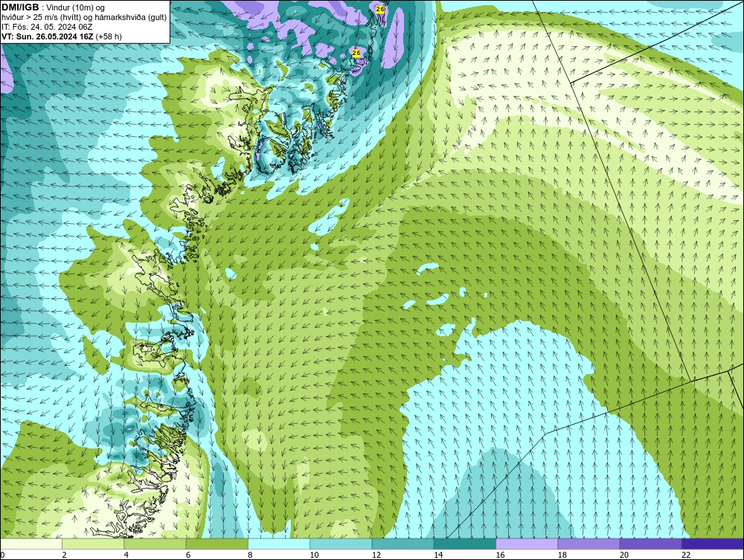Click the 16-18 m/s light lavender swatch
The image size is (744, 560).
(x=527, y=544)
